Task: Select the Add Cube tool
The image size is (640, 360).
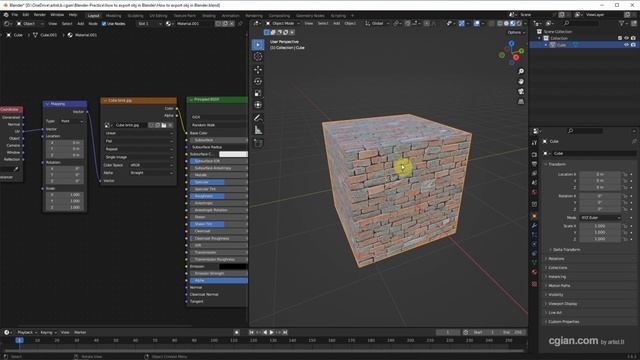Action: [x=258, y=143]
